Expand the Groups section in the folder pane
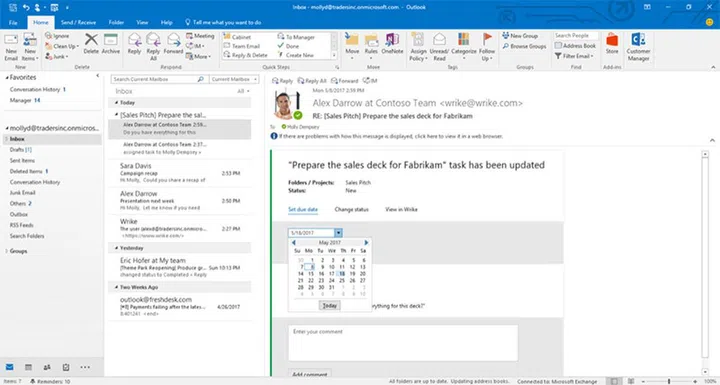Screen dimensions: 720x385 click(x=7, y=251)
